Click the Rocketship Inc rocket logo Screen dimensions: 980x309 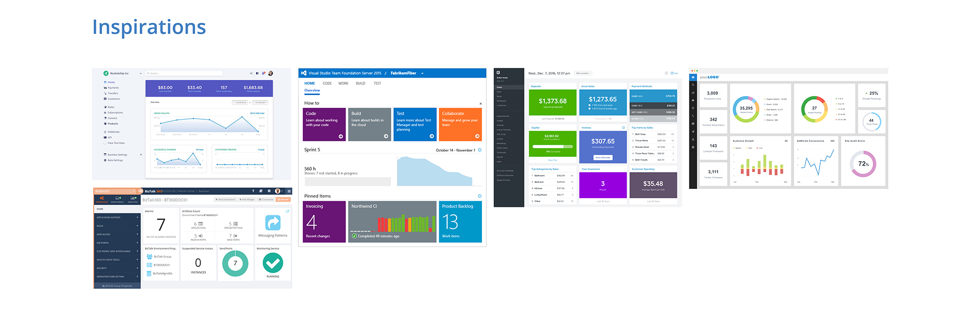(105, 74)
